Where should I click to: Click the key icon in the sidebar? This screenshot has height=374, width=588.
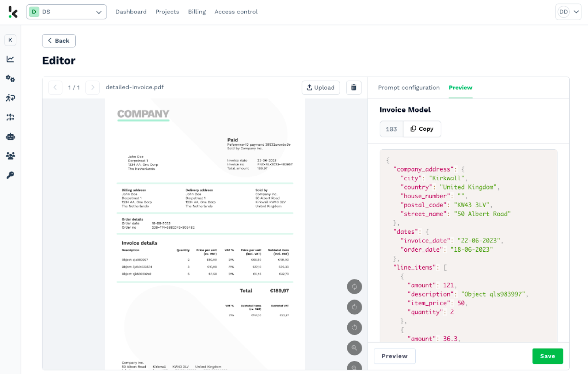click(10, 175)
